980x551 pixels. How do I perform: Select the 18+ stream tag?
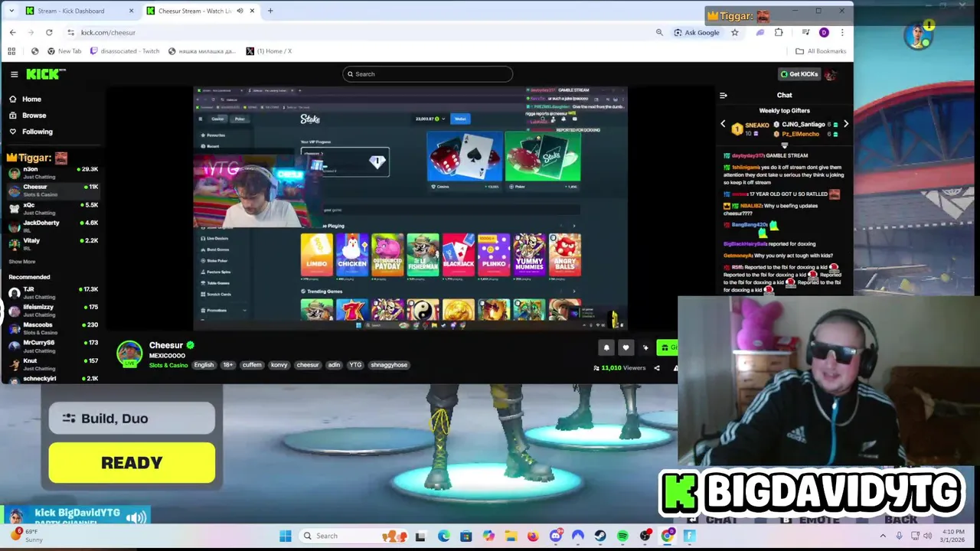(x=228, y=365)
